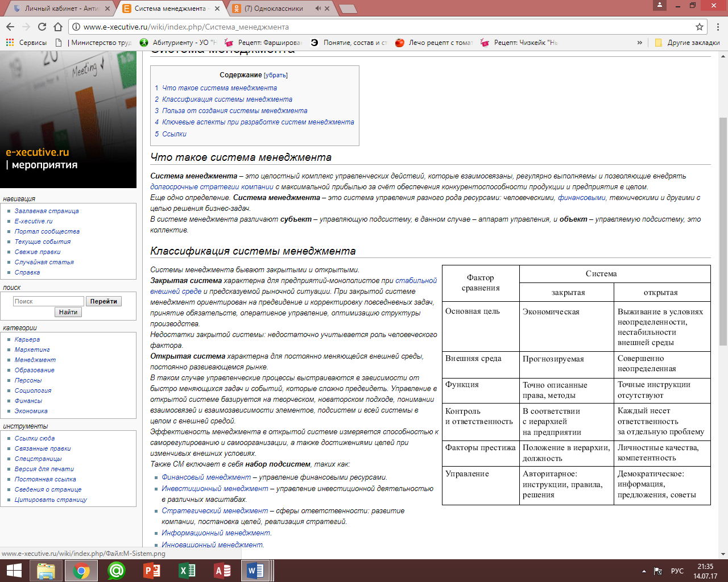
Task: Go back with browser back arrow
Action: point(10,27)
